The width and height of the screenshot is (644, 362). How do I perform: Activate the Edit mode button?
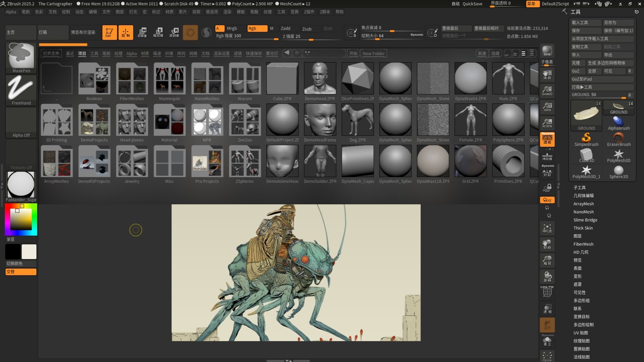(109, 32)
